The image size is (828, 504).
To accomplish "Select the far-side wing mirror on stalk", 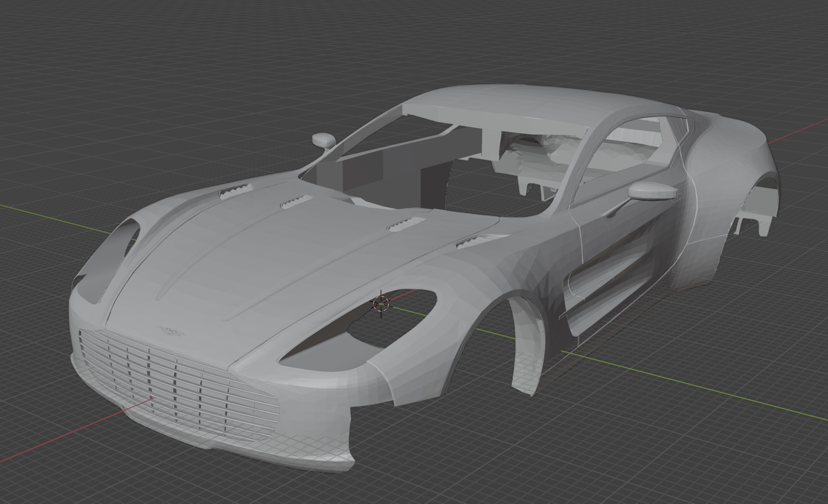I will [324, 140].
